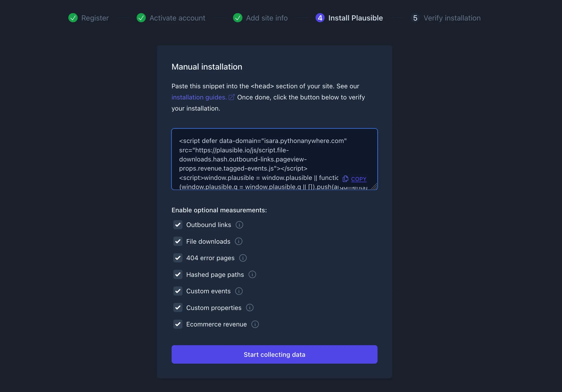Click the Register step green checkmark icon
This screenshot has width=562, height=392.
tap(73, 18)
